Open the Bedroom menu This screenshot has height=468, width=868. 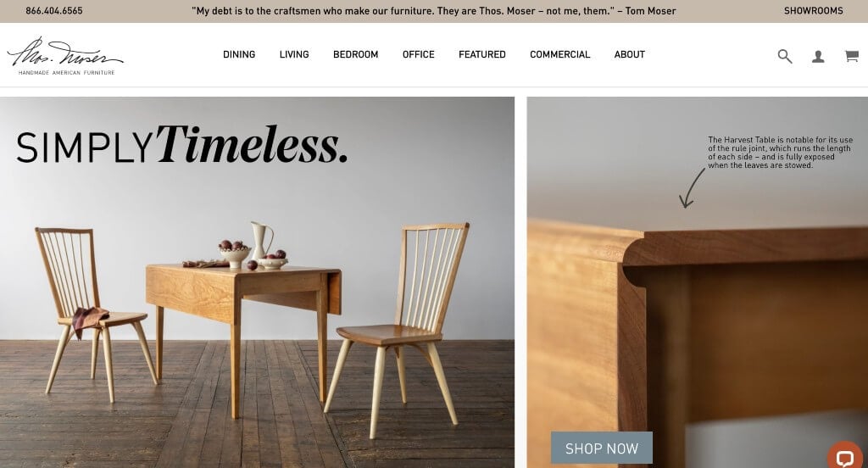(355, 54)
